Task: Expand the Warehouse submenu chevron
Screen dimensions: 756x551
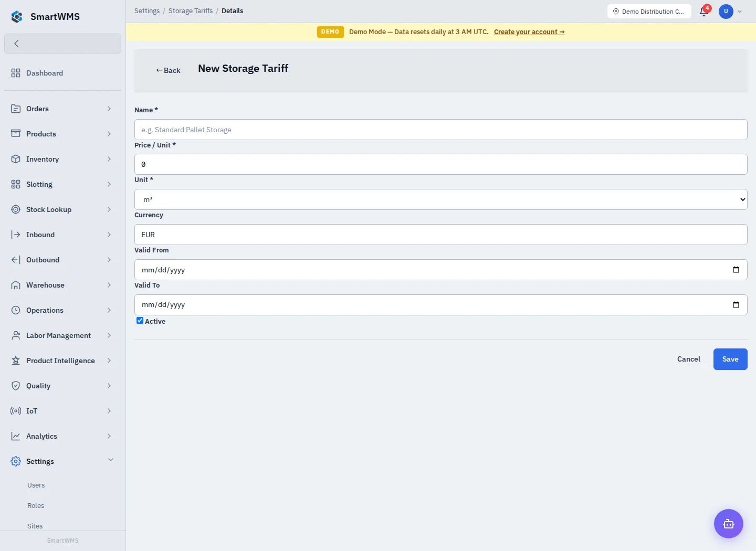Action: pyautogui.click(x=109, y=285)
